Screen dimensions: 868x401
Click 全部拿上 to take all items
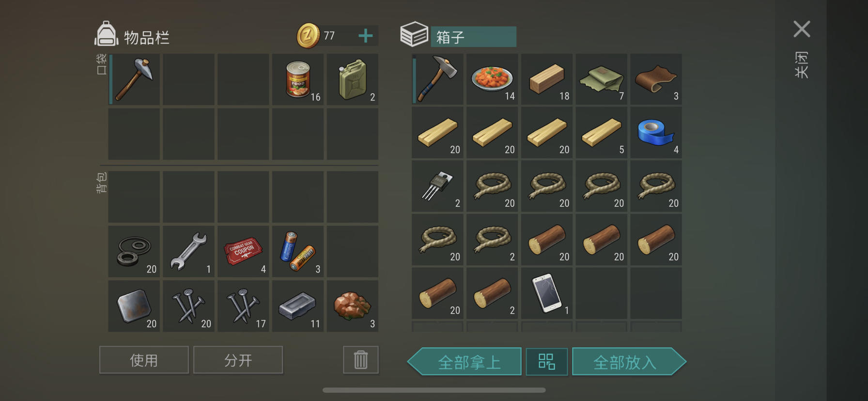pos(465,361)
